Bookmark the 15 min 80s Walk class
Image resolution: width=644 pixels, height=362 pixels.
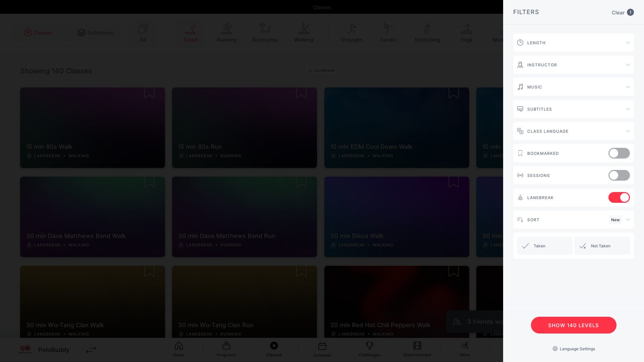[149, 93]
